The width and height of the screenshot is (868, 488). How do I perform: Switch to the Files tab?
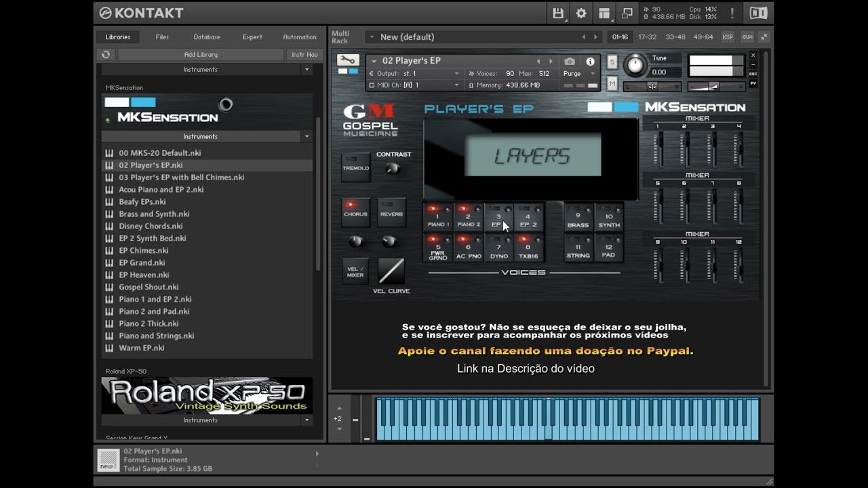pos(162,37)
